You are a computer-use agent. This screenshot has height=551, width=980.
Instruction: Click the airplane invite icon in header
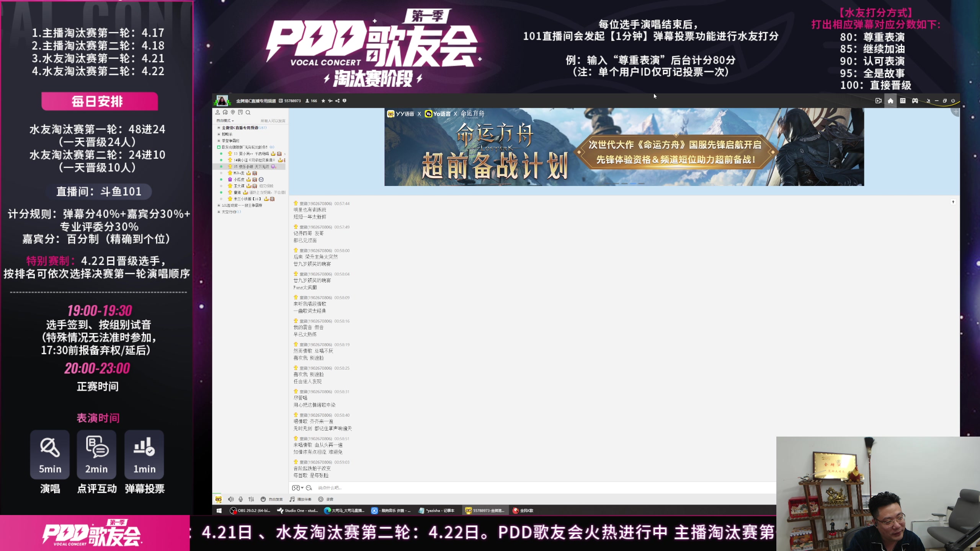(330, 101)
